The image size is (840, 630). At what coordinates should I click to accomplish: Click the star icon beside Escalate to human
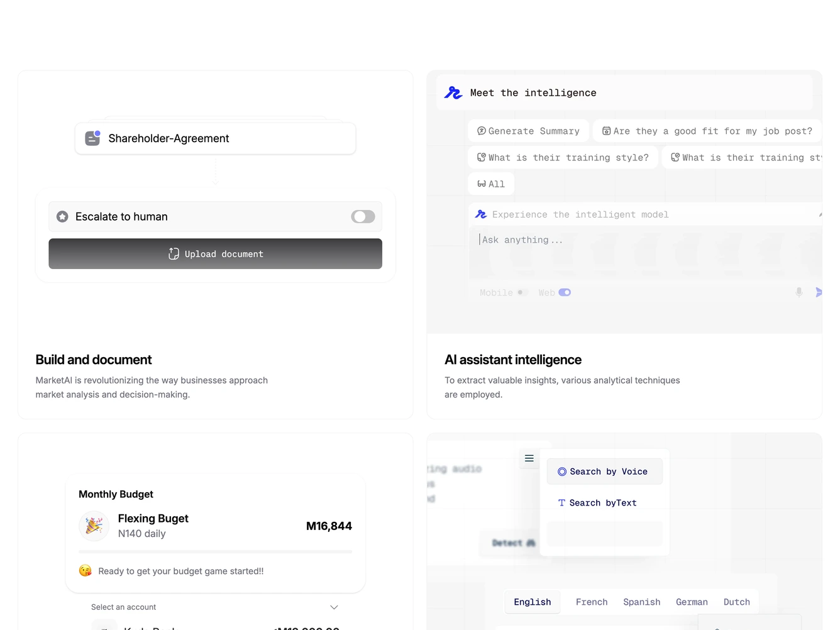tap(62, 217)
